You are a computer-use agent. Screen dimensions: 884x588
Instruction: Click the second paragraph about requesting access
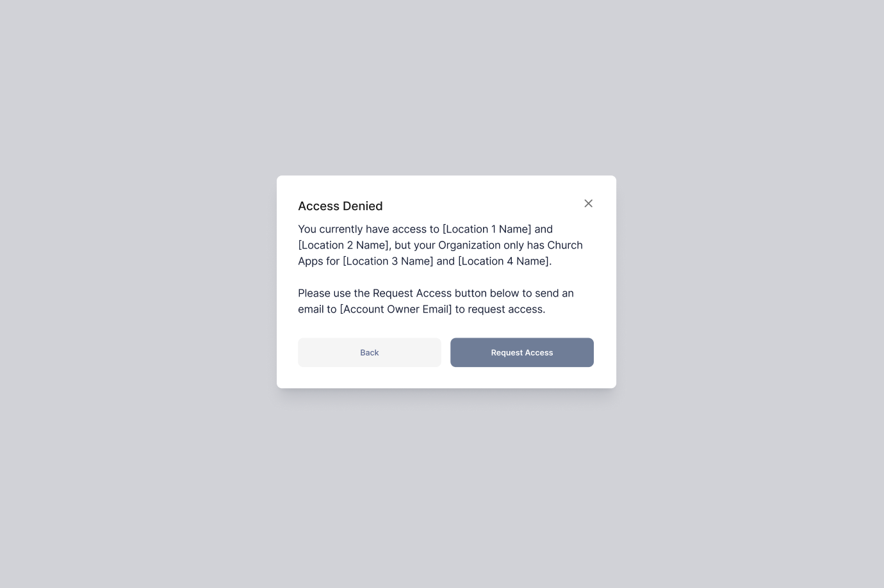(x=436, y=301)
